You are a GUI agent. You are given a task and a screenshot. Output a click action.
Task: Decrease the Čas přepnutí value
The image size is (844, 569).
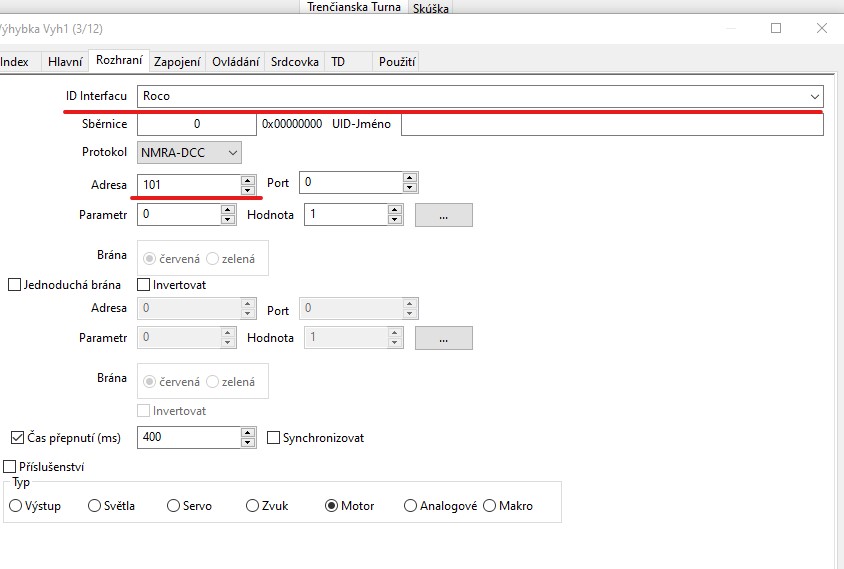[x=247, y=443]
